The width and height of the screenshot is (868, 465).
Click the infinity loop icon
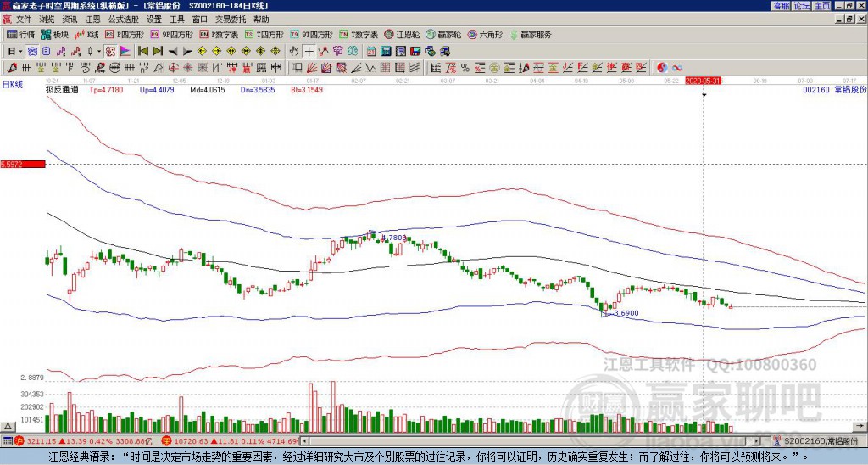click(677, 68)
